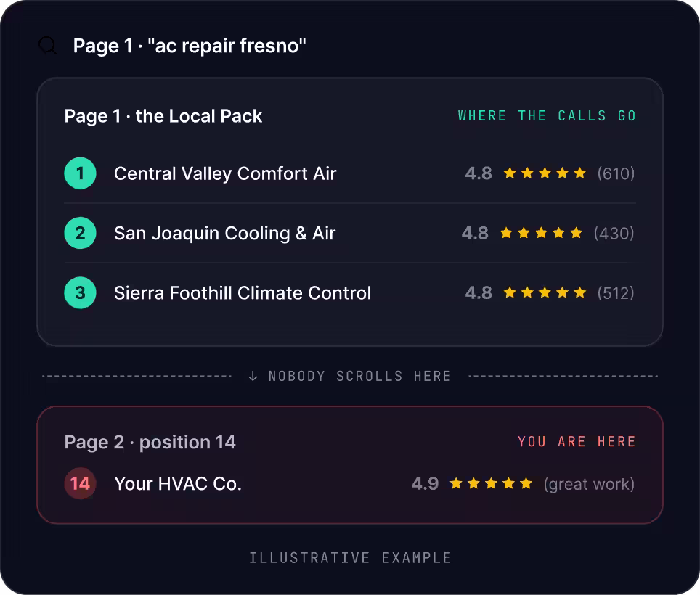Click star rating for San Joaquin Cooling & Air
Viewport: 700px width, 595px height.
[x=541, y=233]
